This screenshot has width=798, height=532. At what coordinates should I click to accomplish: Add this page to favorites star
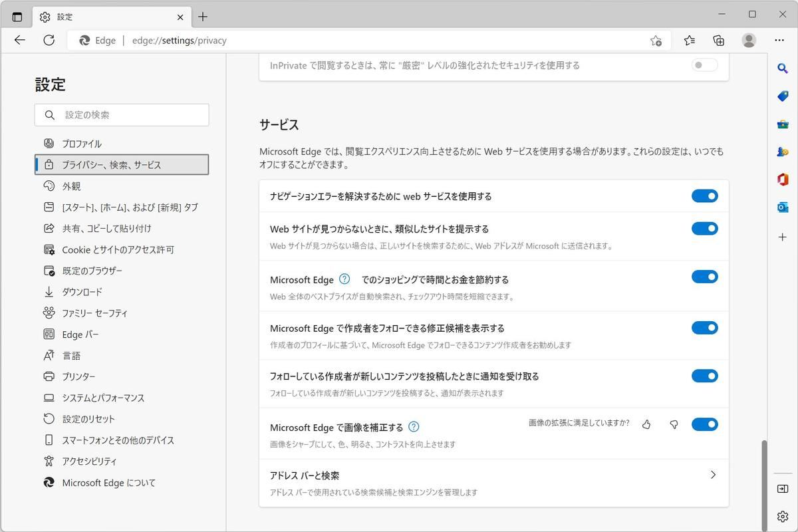click(656, 41)
